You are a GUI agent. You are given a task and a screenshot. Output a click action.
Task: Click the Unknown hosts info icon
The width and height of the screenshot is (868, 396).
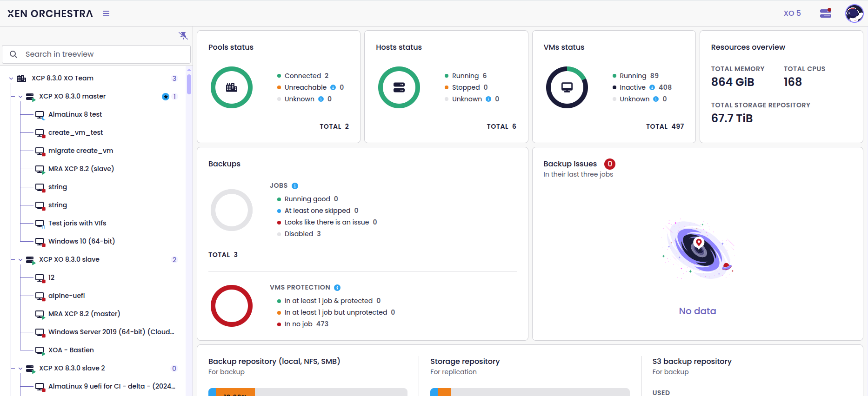[x=488, y=99]
